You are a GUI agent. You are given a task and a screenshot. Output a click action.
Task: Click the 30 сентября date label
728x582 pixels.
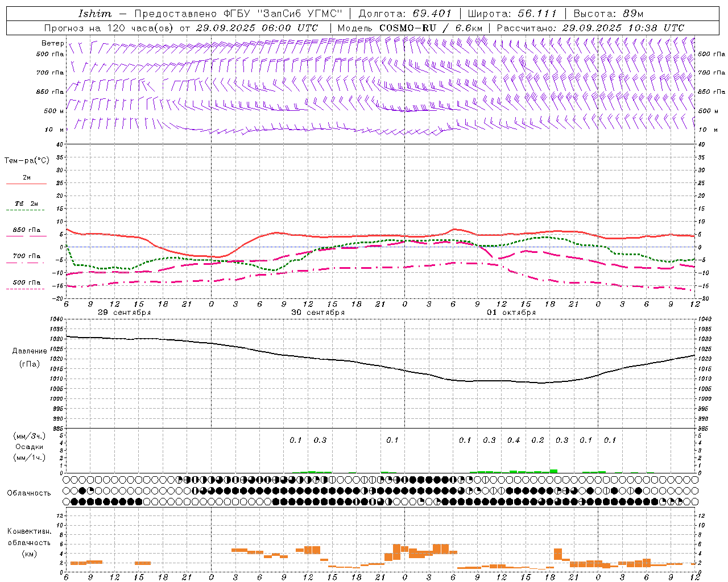click(318, 313)
